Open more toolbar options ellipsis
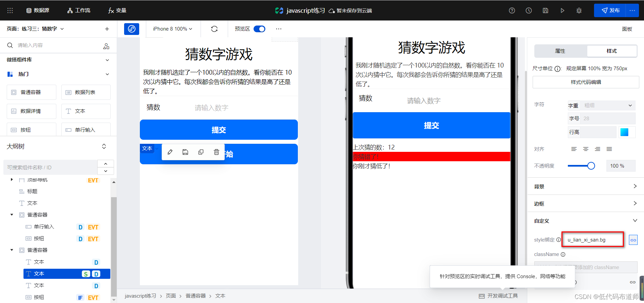644x303 pixels. point(278,29)
